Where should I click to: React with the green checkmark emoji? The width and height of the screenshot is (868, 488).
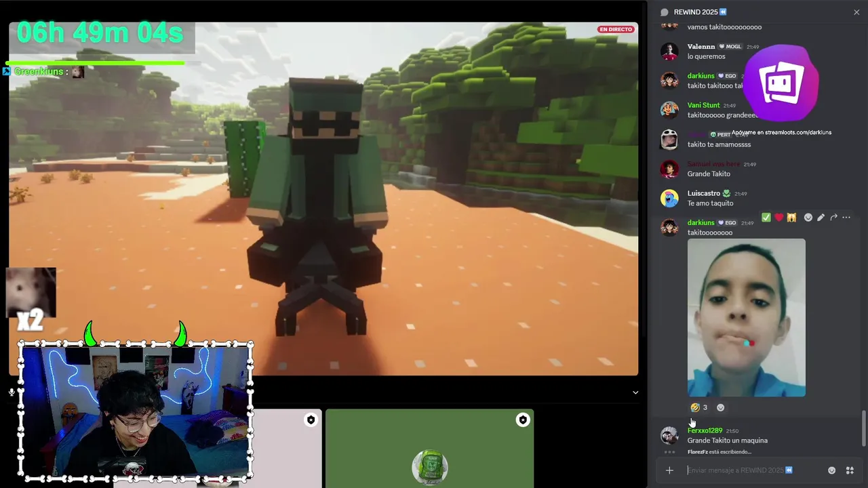[766, 218]
